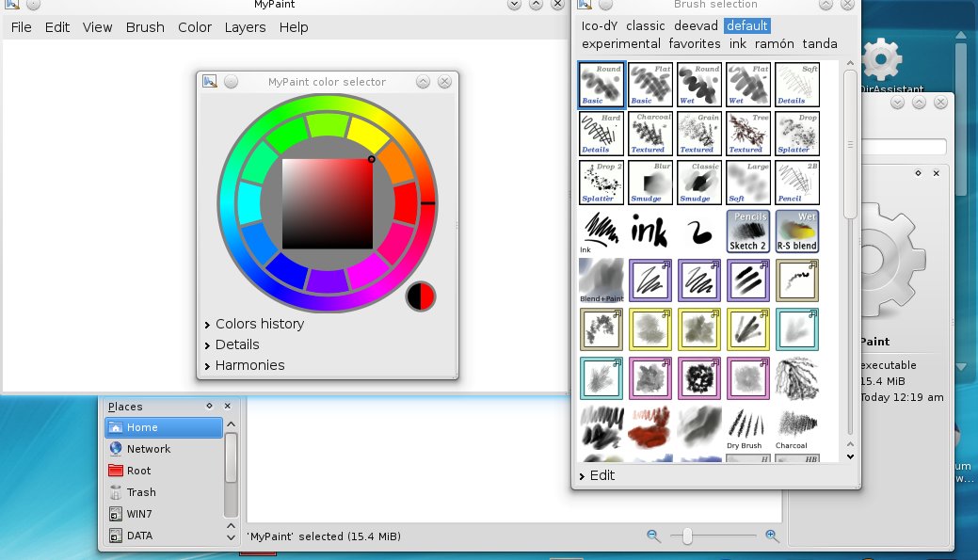Choose the Round Wet brush

coord(698,85)
